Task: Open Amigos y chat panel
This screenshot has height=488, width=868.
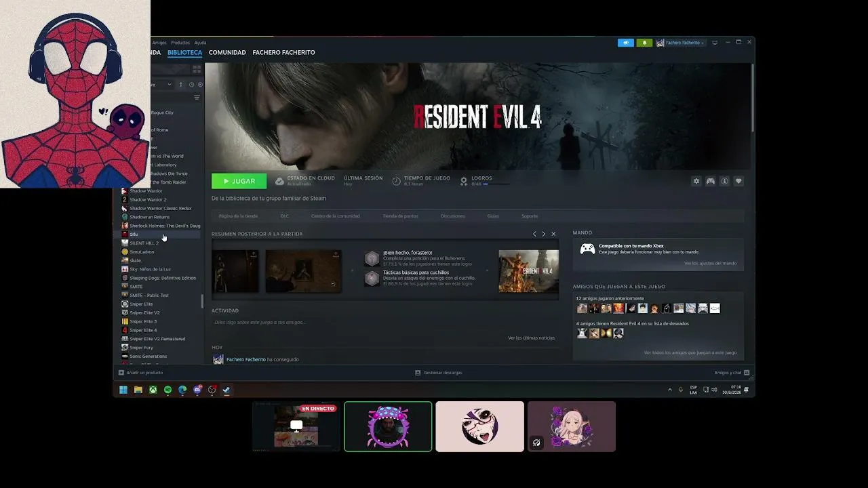Action: [732, 373]
